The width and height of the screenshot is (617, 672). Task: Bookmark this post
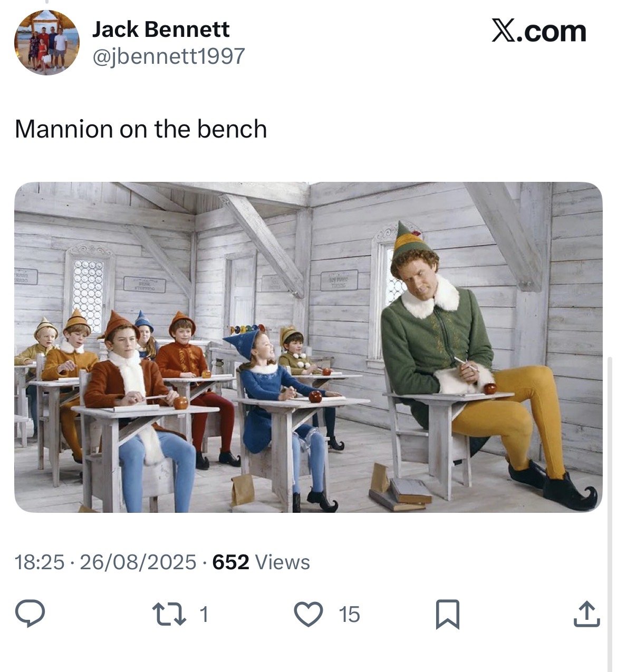[447, 615]
